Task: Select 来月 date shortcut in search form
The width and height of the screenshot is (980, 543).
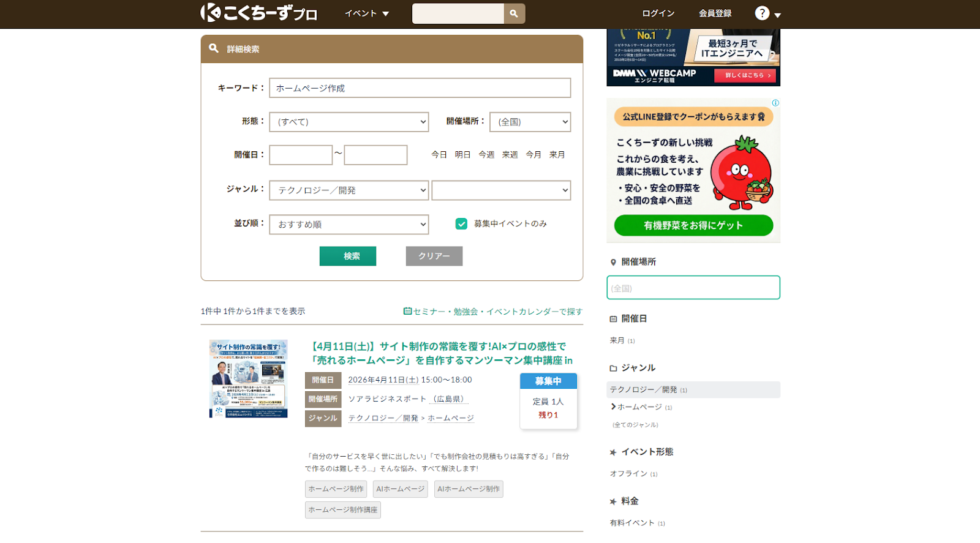Action: [x=557, y=155]
